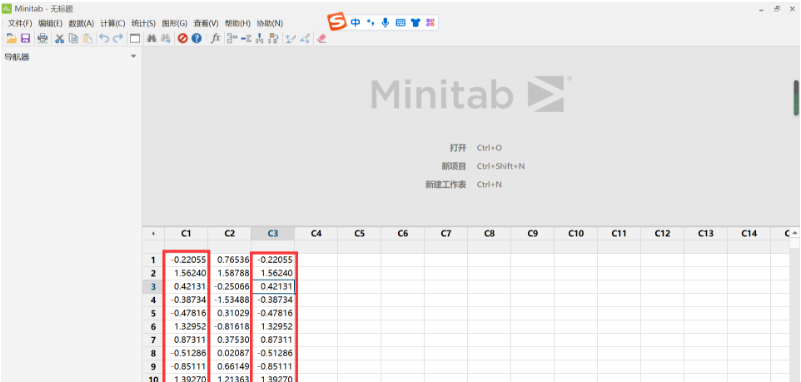Click the Sogou microphone voice input icon
The width and height of the screenshot is (801, 382).
point(386,22)
